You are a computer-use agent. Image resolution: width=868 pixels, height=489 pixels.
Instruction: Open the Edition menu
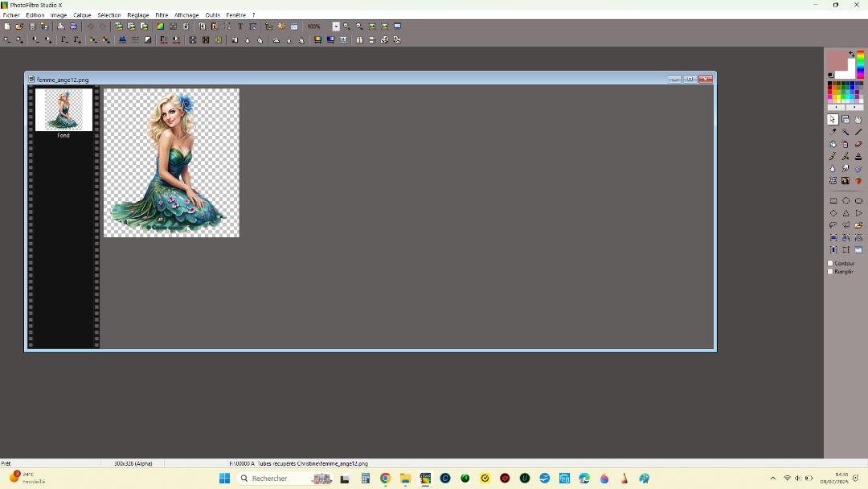35,15
